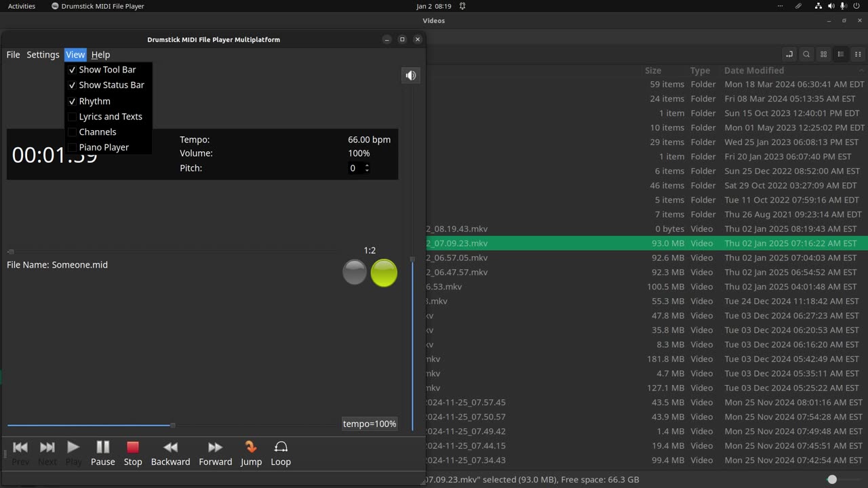The image size is (868, 488).
Task: Sort files by the Size column header
Action: pos(653,70)
